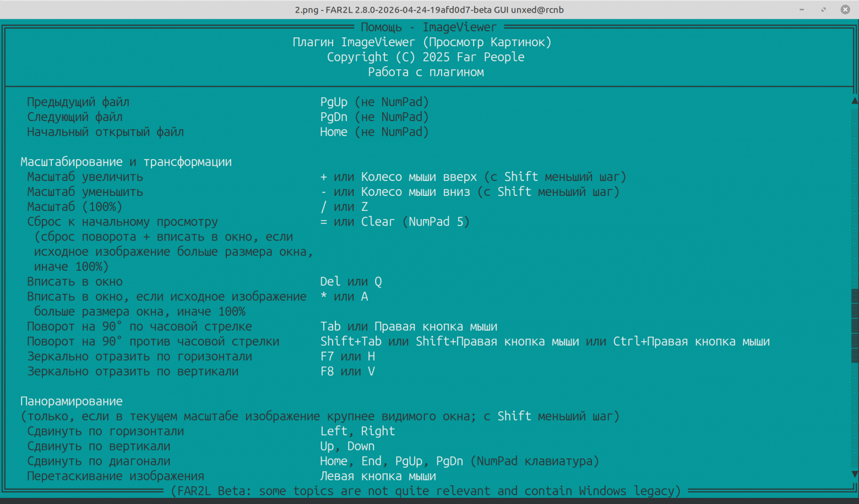Screen dimensions: 859x504
Task: Click the "Начальный открытый файл" label
Action: click(105, 132)
